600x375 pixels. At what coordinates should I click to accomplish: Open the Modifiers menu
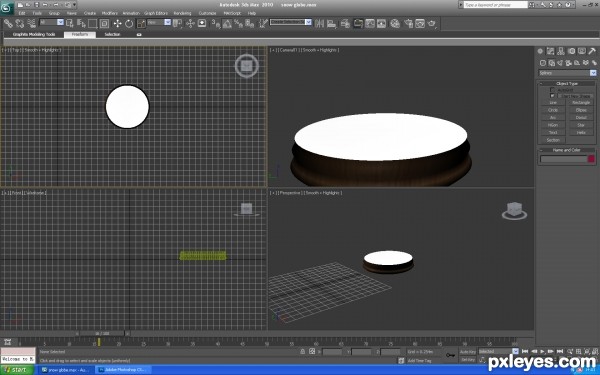coord(109,13)
